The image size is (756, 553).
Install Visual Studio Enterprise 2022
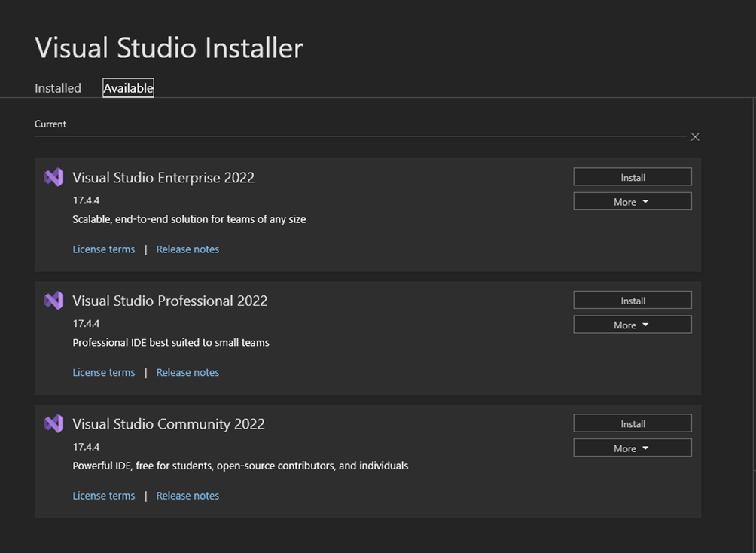click(633, 177)
